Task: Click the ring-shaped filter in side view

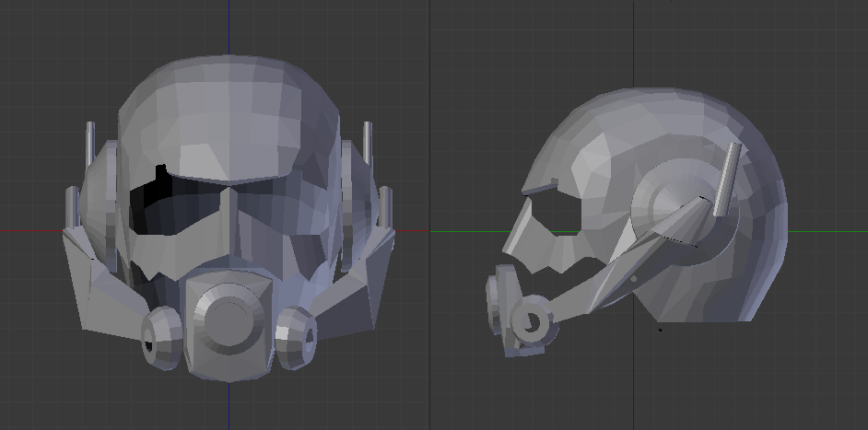Action: tap(531, 321)
